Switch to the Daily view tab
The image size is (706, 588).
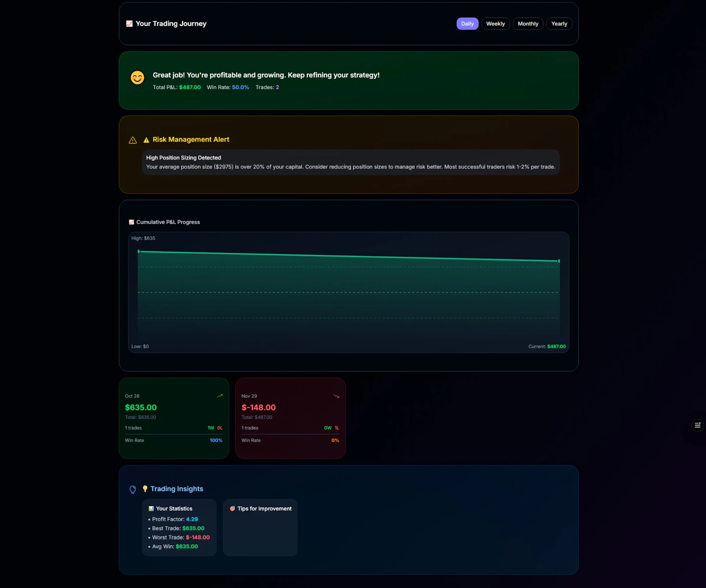coord(467,24)
